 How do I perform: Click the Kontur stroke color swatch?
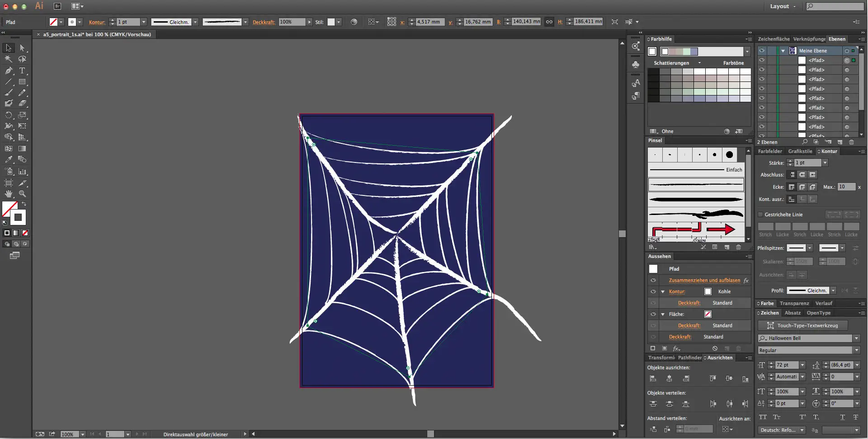(708, 291)
